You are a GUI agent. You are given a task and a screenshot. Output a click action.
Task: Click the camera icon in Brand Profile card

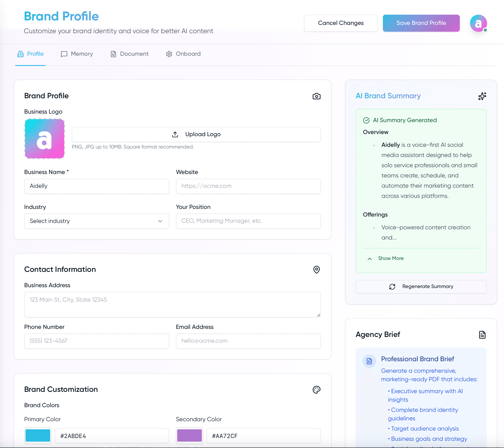point(316,96)
